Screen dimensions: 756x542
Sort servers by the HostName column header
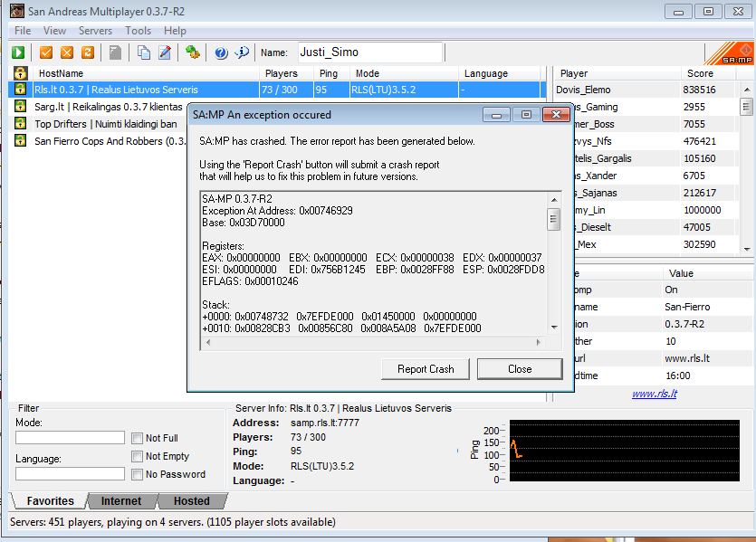pyautogui.click(x=146, y=73)
